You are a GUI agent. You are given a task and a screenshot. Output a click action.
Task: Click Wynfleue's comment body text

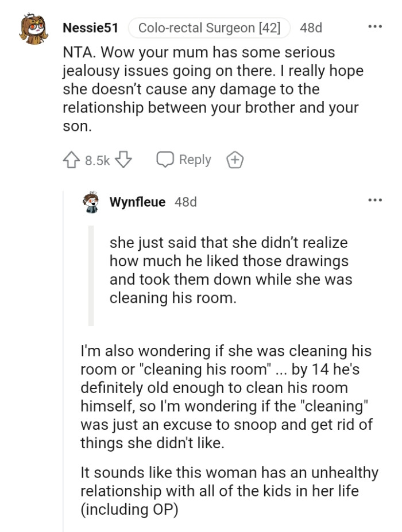(x=230, y=396)
